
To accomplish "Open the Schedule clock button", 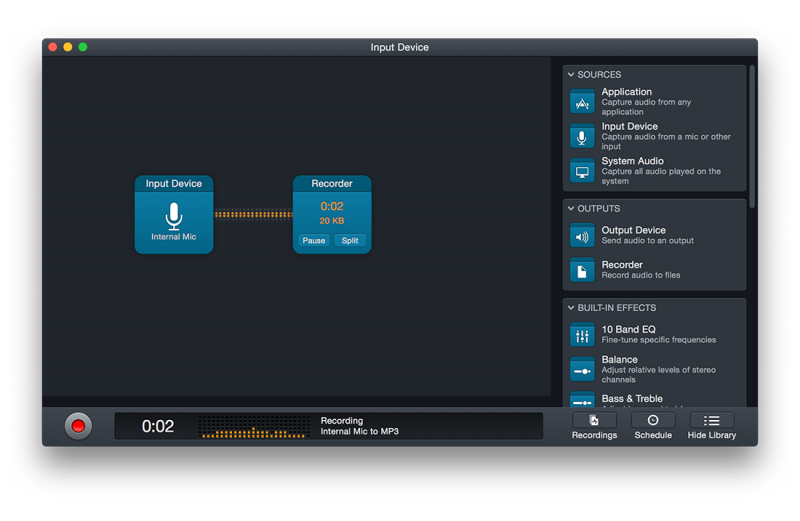I will pyautogui.click(x=653, y=426).
